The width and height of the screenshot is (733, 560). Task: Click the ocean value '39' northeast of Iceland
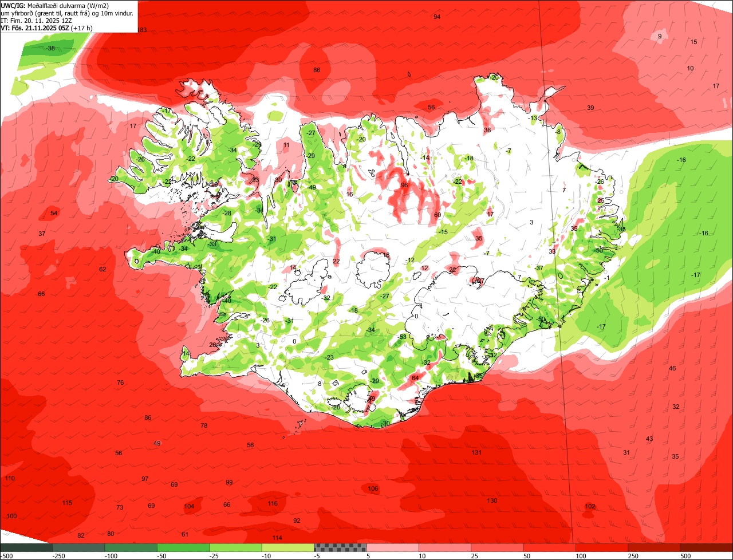pos(590,108)
